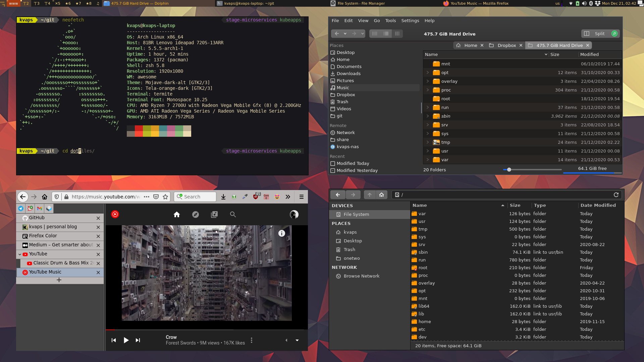Open pinned Gmail tab
This screenshot has width=644, height=362.
coord(40,208)
